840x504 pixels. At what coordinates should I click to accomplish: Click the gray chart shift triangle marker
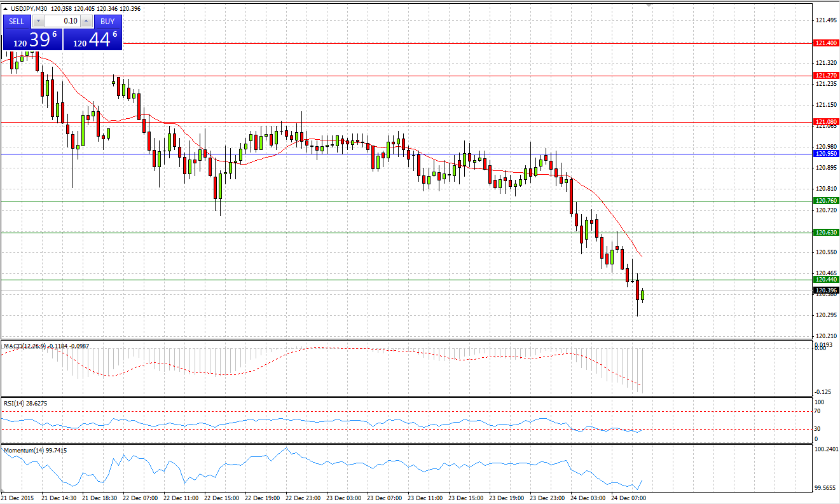click(x=649, y=5)
